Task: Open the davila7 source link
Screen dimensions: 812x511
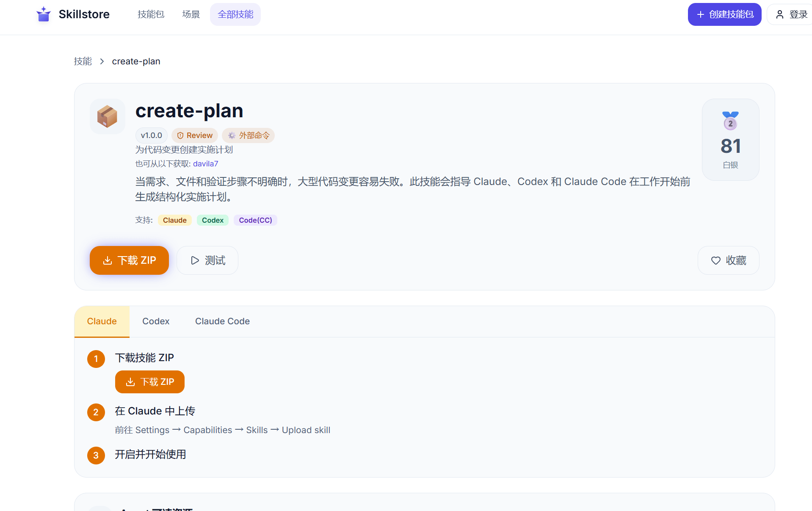Action: [206, 164]
